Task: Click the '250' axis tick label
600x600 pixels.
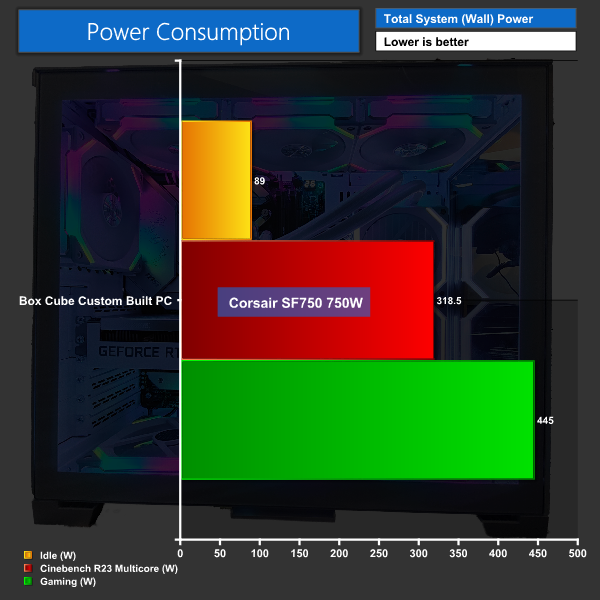Action: pyautogui.click(x=379, y=553)
